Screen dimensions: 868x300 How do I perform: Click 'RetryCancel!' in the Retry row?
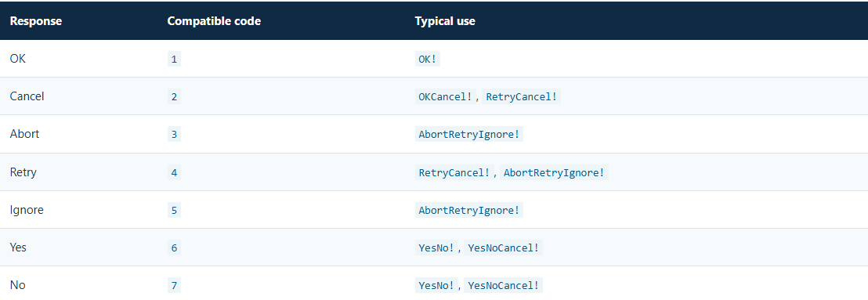[454, 172]
